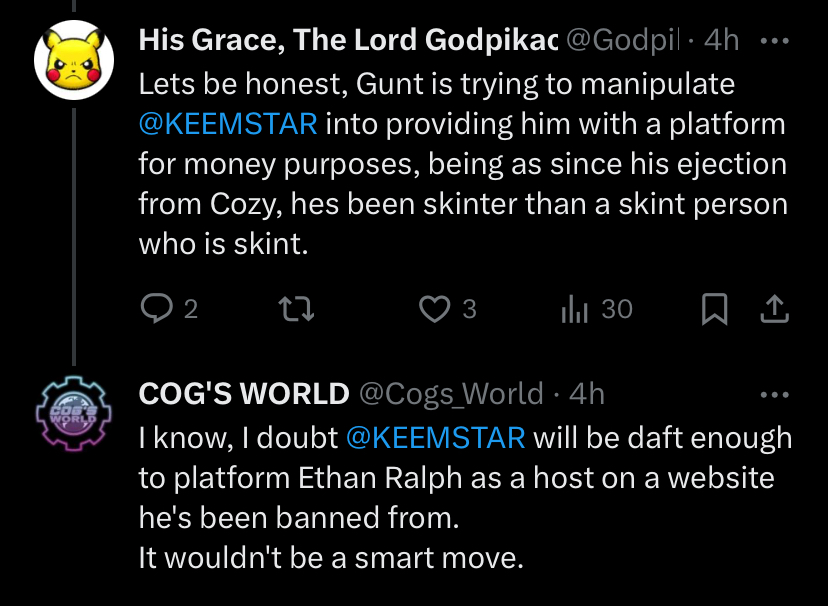Image resolution: width=828 pixels, height=606 pixels.
Task: Bookmark the Godpikachu tweet
Action: pos(714,309)
